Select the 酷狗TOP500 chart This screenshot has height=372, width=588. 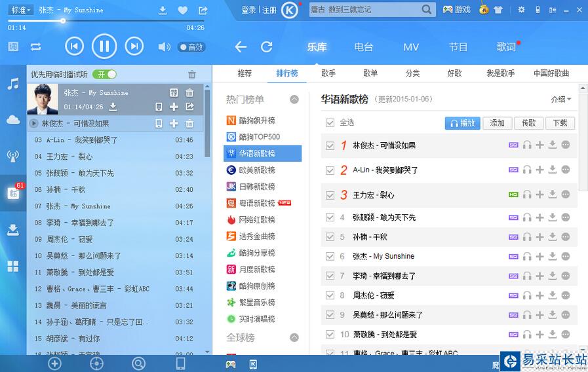click(x=262, y=137)
